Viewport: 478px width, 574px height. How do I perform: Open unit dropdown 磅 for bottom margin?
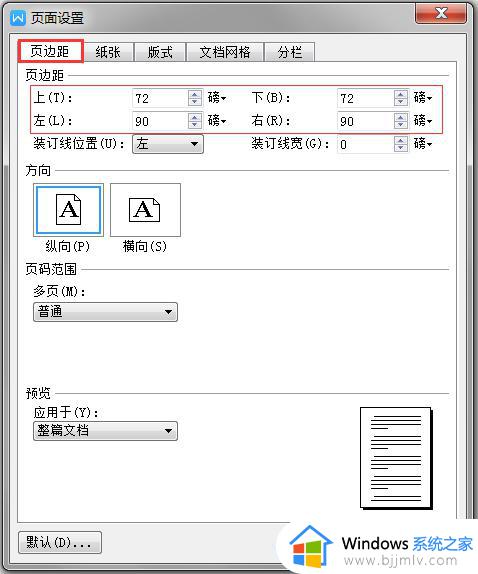pos(423,98)
